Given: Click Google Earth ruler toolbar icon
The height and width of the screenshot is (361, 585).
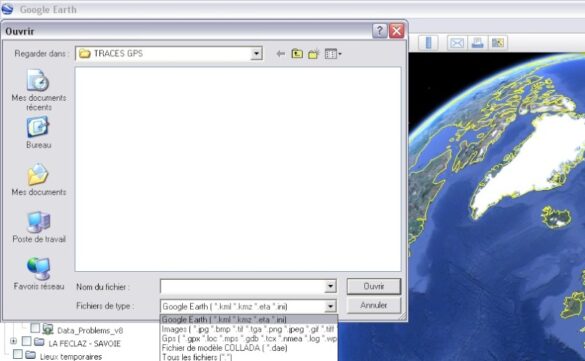Looking at the screenshot, I should coord(428,43).
